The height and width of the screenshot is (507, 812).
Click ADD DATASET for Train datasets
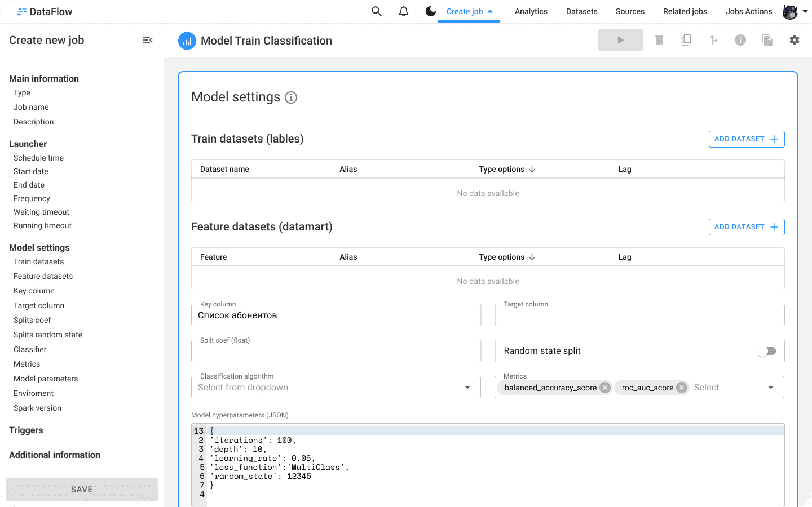746,139
